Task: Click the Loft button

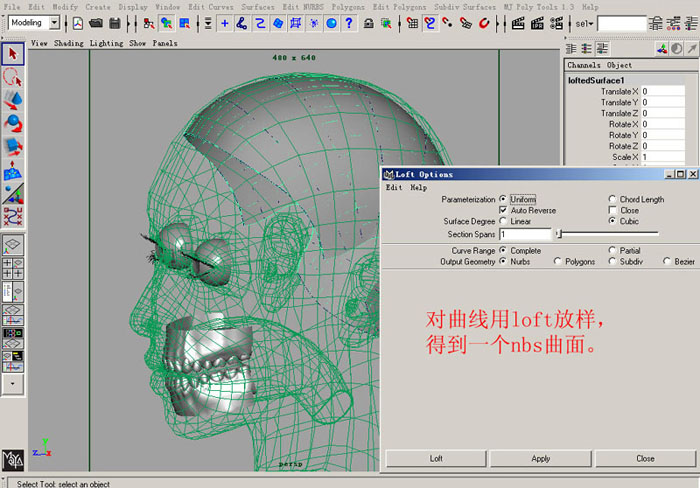Action: point(436,459)
